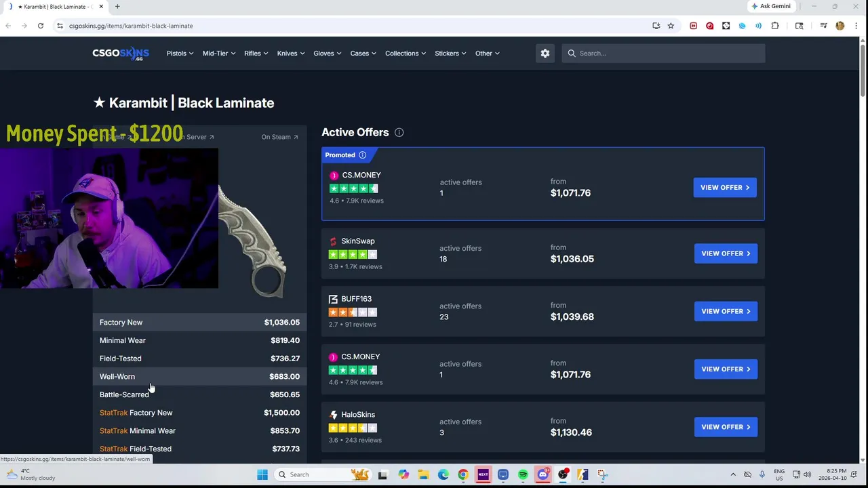Select Minimal Wear condition row
This screenshot has width=868, height=488.
click(199, 340)
